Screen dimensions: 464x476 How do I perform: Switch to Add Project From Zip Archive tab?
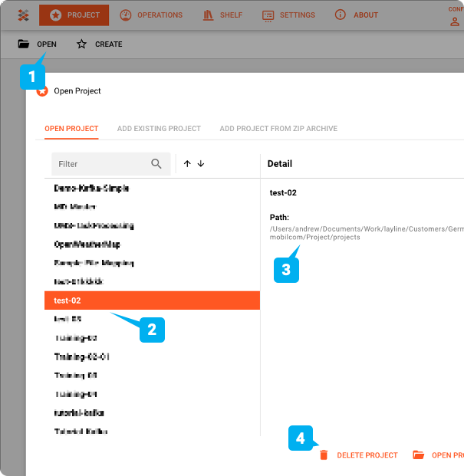click(x=278, y=129)
